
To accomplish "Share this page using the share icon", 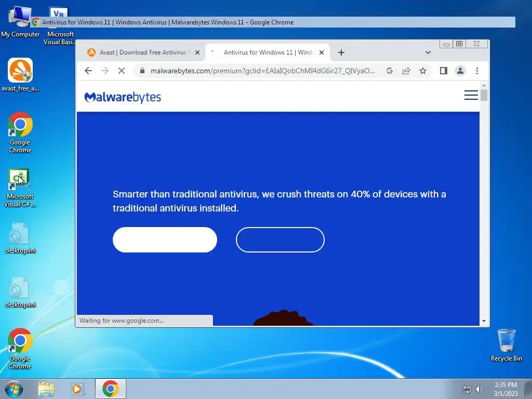I will coord(406,71).
